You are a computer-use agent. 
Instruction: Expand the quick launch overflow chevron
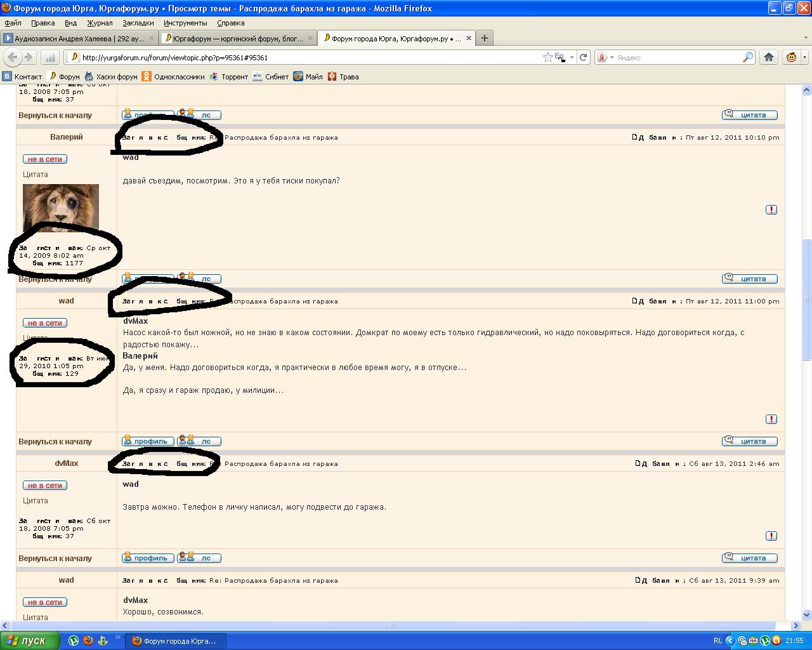[x=118, y=638]
